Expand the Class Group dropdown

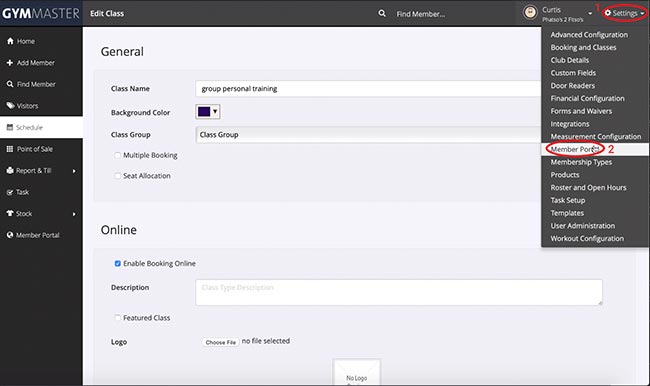368,135
